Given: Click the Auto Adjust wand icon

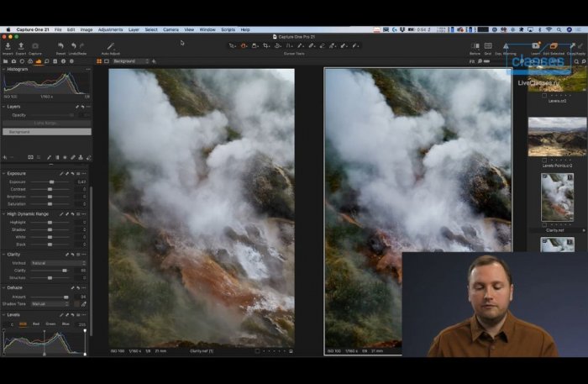Looking at the screenshot, I should [x=110, y=45].
